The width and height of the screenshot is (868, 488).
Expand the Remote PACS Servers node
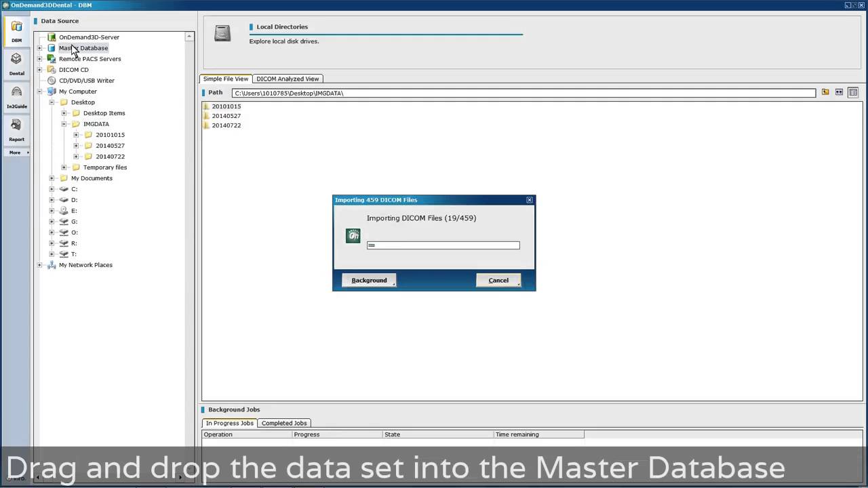39,59
